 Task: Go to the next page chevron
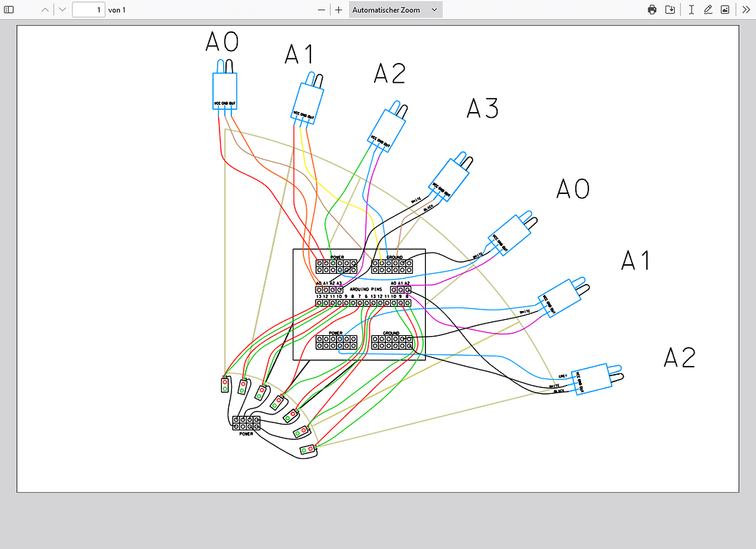pos(61,10)
